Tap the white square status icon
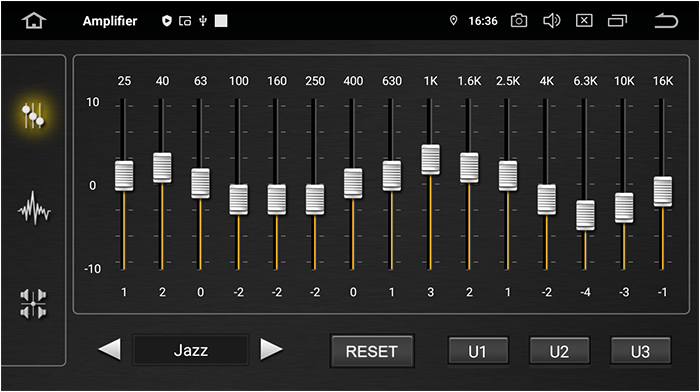Screen dimensions: 700x392 (221, 21)
